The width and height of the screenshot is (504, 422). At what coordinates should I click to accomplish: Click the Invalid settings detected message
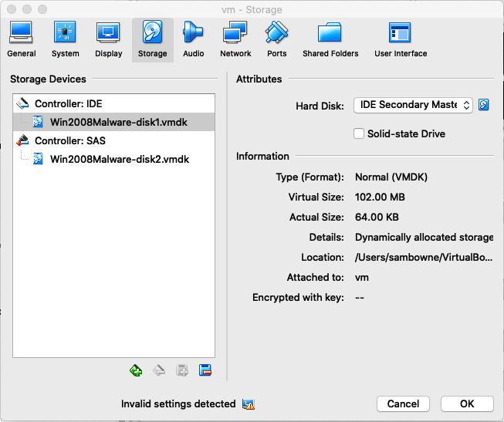point(178,404)
